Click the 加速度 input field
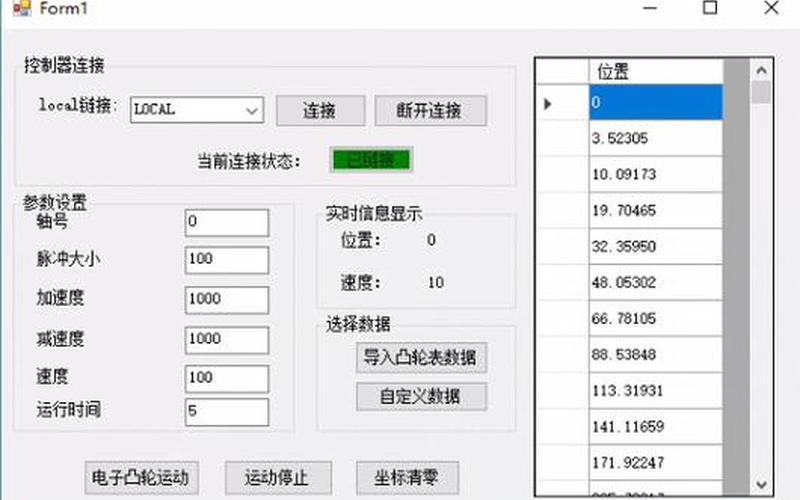The height and width of the screenshot is (500, 800). (x=227, y=300)
